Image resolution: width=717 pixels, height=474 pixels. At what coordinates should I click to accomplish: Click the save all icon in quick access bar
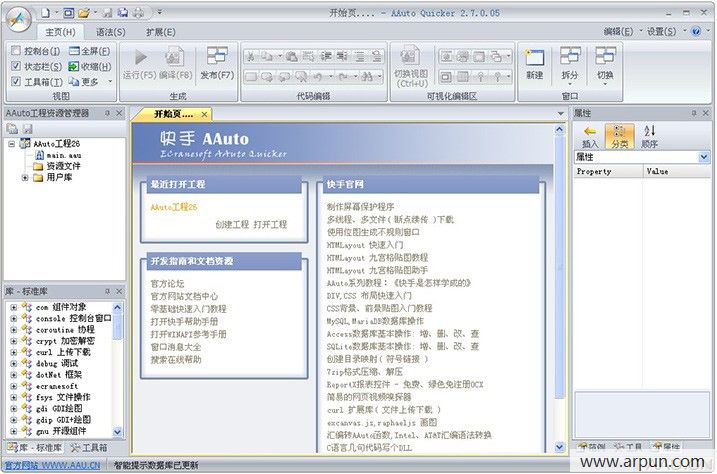(123, 13)
